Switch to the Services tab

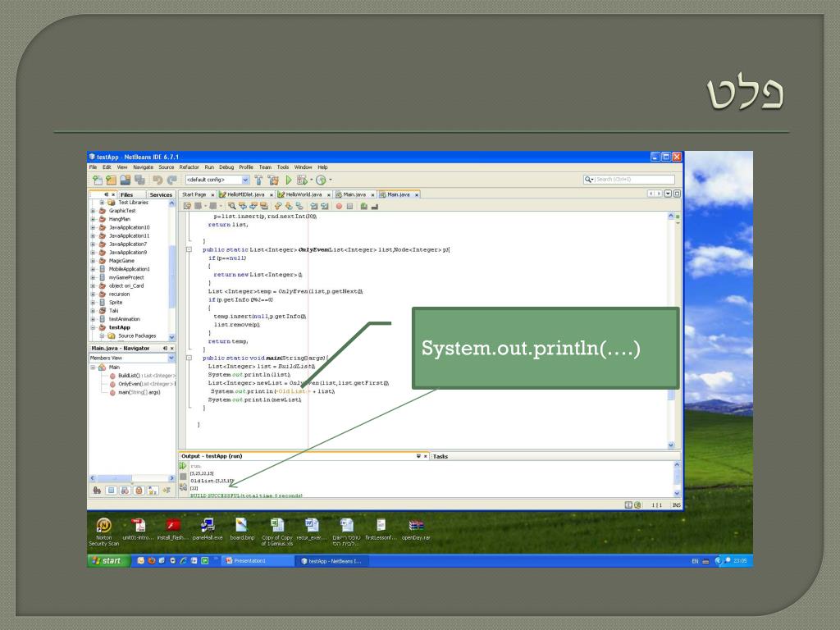[161, 195]
